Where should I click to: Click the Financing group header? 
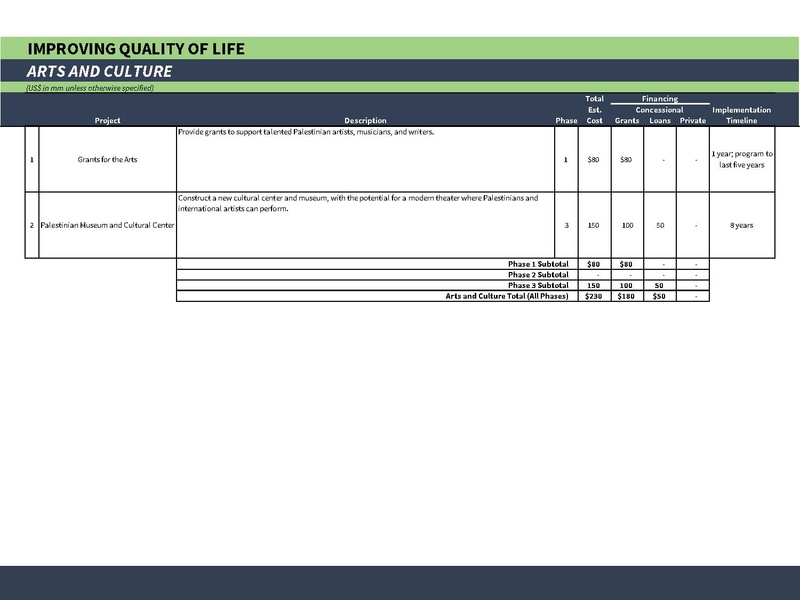coord(659,99)
